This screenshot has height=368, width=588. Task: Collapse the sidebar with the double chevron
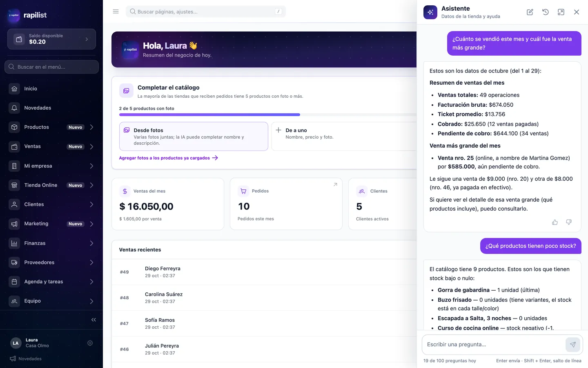tap(94, 320)
